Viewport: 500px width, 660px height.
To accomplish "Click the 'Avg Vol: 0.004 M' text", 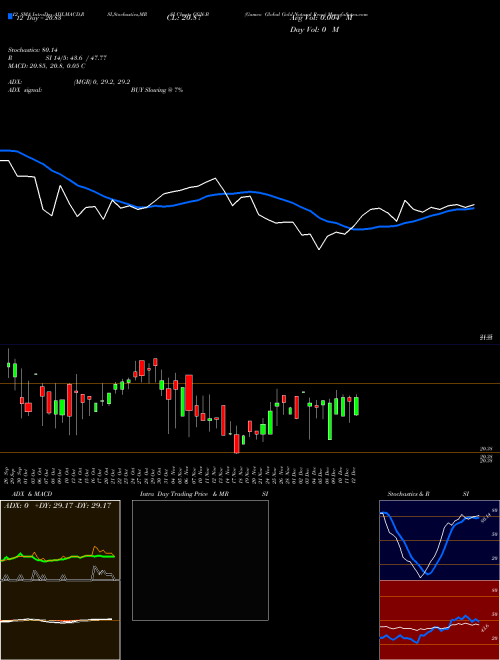I will coord(321,18).
